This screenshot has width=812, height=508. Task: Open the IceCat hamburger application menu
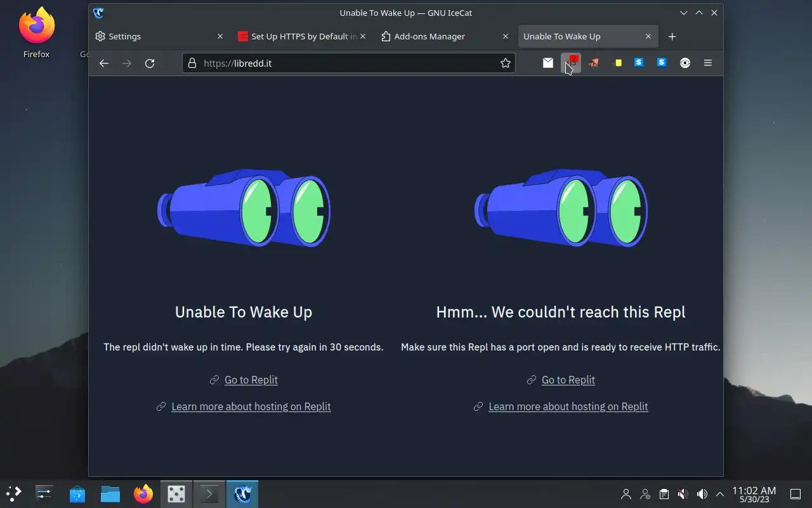[708, 63]
